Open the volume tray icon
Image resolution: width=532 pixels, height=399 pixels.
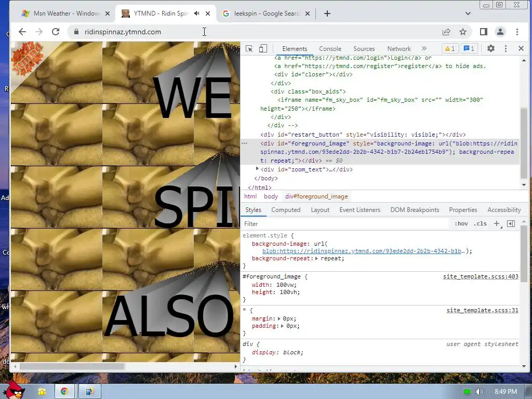point(479,392)
